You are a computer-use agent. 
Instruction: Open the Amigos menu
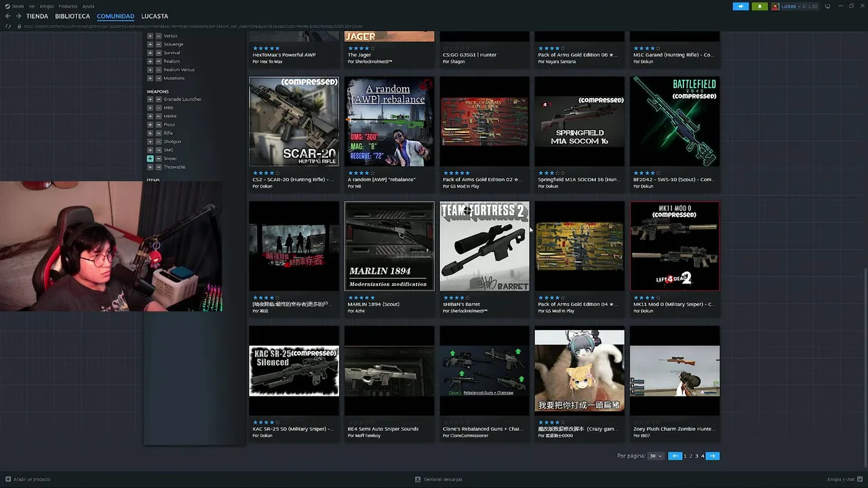tap(46, 6)
